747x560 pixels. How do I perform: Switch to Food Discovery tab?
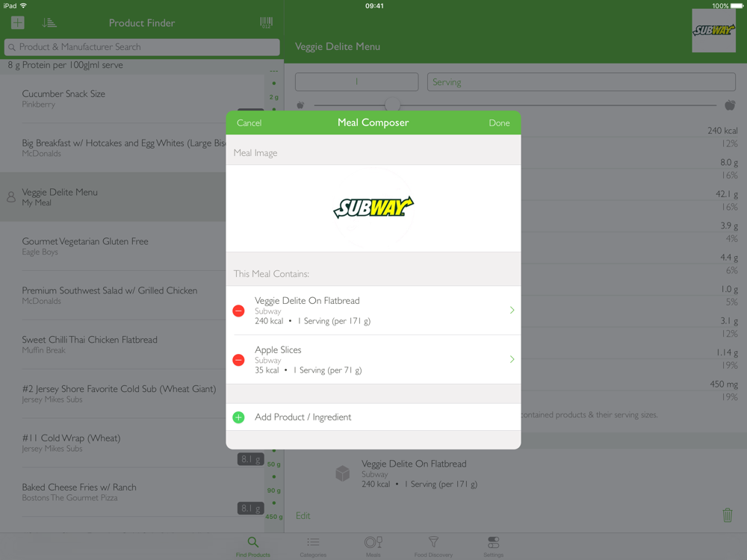click(433, 547)
